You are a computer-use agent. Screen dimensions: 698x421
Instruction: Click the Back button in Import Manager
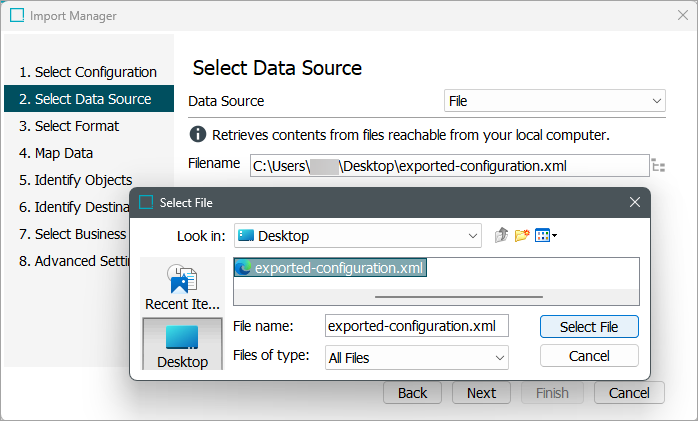click(x=412, y=393)
